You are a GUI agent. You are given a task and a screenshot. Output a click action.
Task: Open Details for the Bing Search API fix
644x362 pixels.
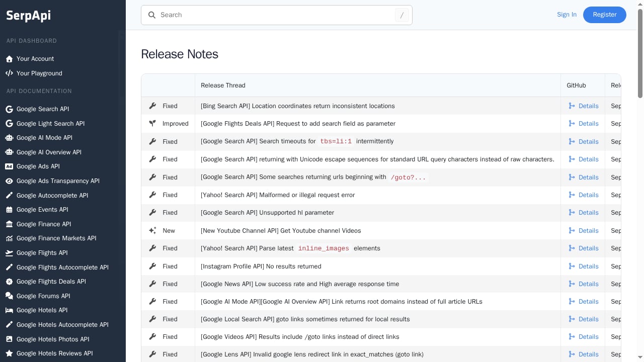pos(584,106)
